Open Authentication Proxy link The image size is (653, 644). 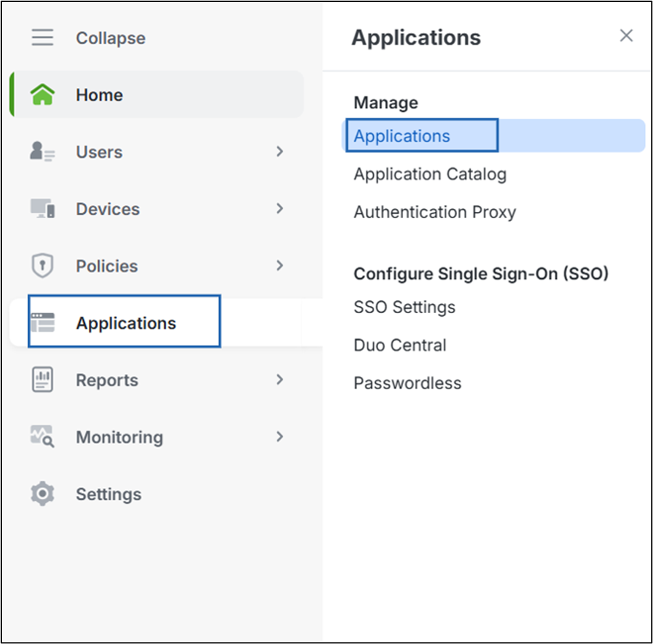[435, 212]
